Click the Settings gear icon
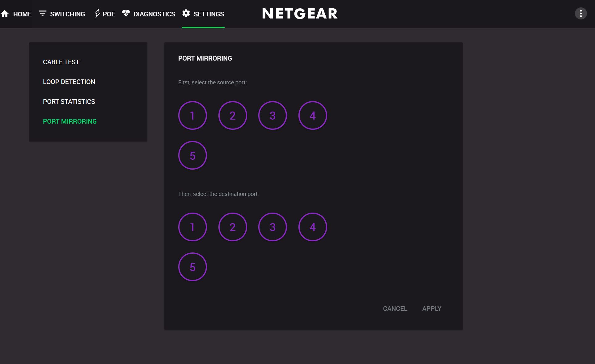 (186, 13)
